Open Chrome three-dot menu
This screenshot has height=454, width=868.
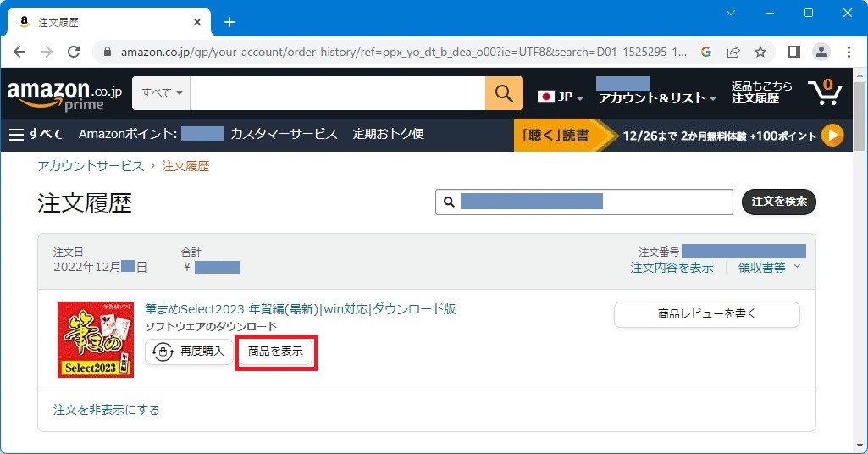pos(849,52)
